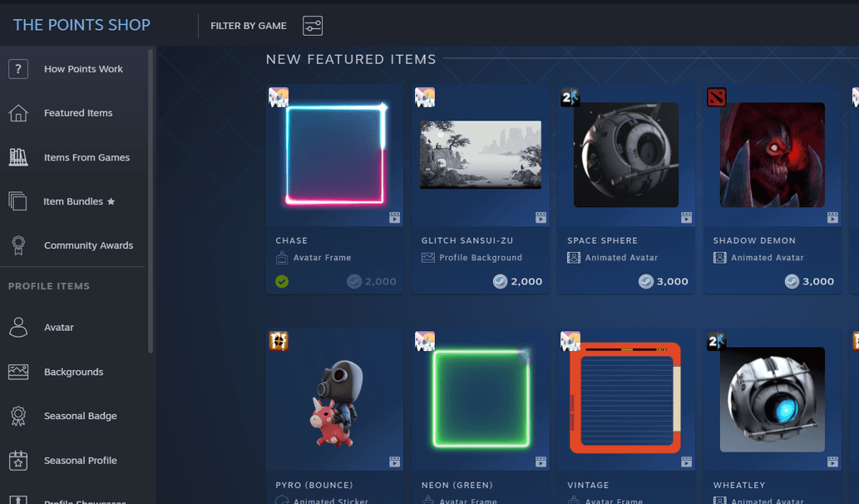Open the Wheatley animated avatar image
The image size is (859, 504).
[772, 399]
